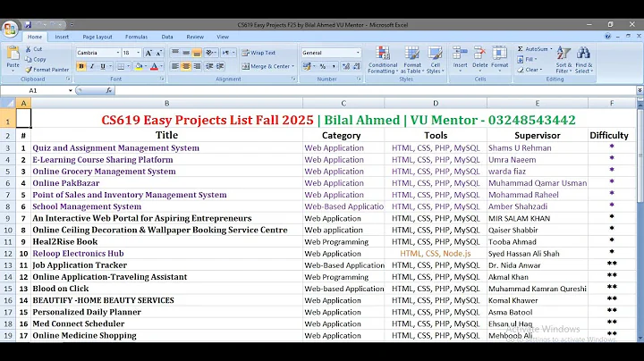Open Clear options
Image resolution: width=644 pixels, height=361 pixels.
point(530,70)
